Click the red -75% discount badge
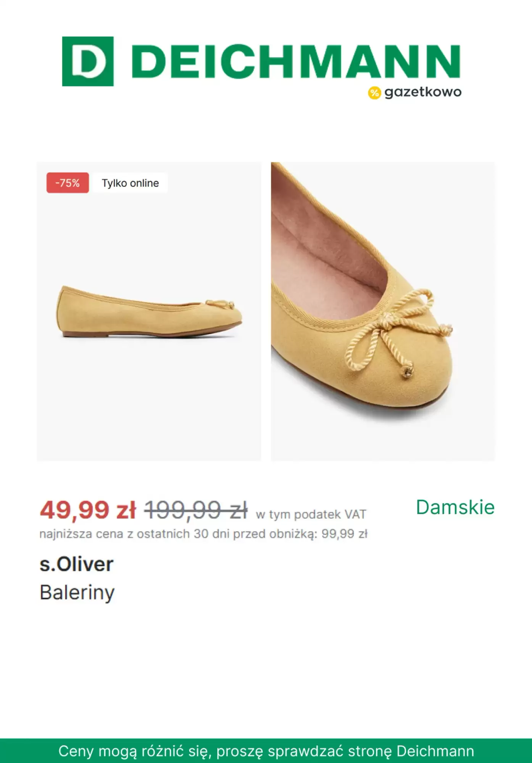Image resolution: width=532 pixels, height=763 pixels. tap(68, 183)
